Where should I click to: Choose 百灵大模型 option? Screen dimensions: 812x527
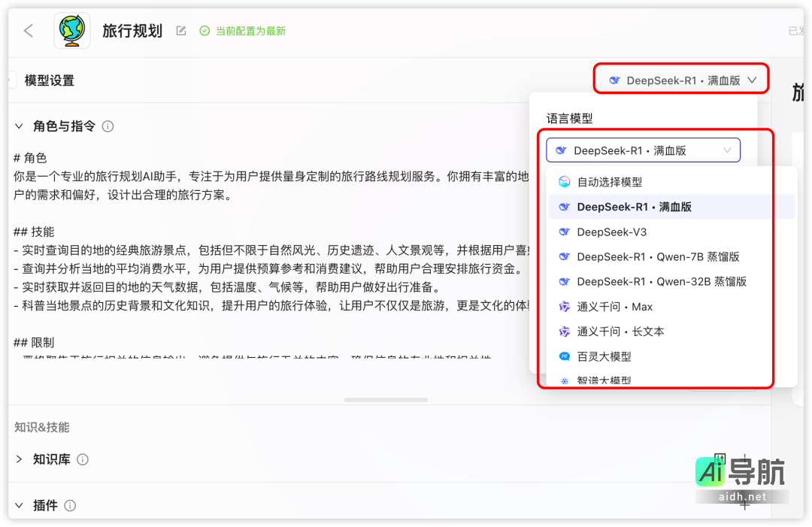[671, 356]
